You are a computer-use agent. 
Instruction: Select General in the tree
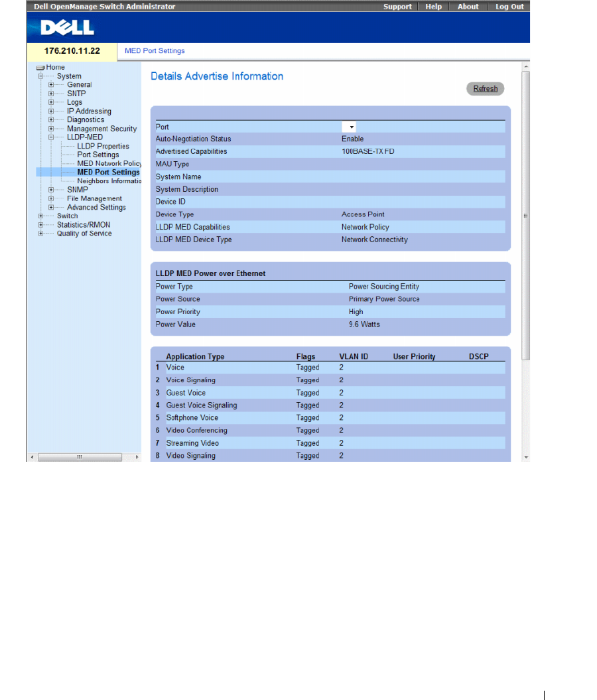(80, 85)
